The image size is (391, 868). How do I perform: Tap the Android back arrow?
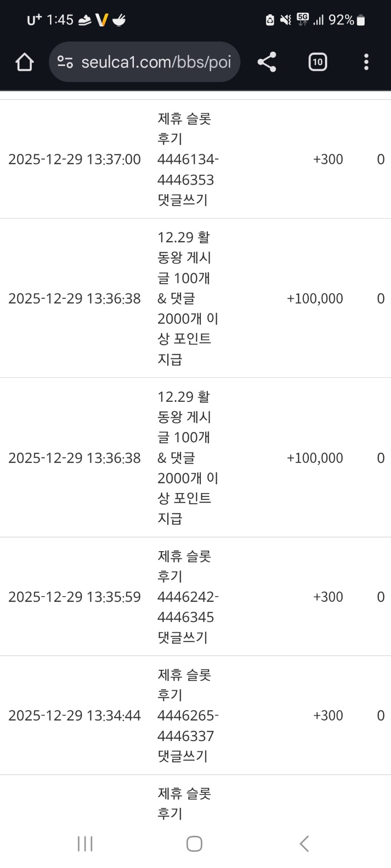[304, 844]
